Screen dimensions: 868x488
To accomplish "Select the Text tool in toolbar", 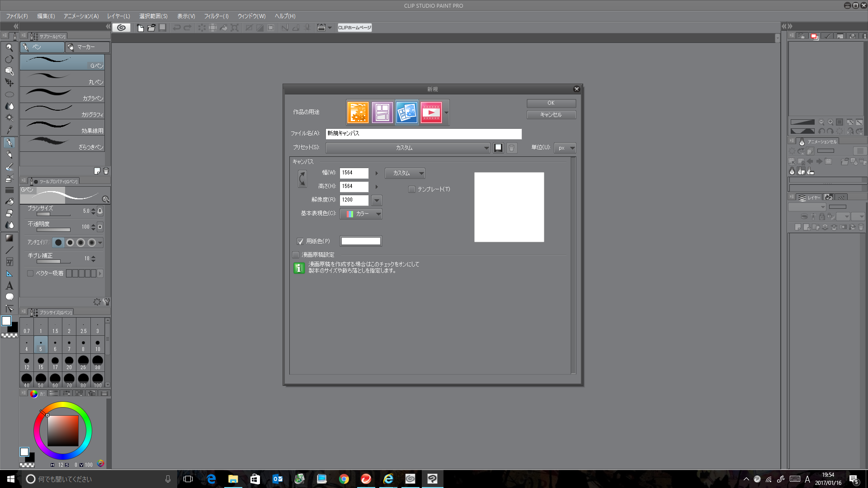I will point(9,286).
